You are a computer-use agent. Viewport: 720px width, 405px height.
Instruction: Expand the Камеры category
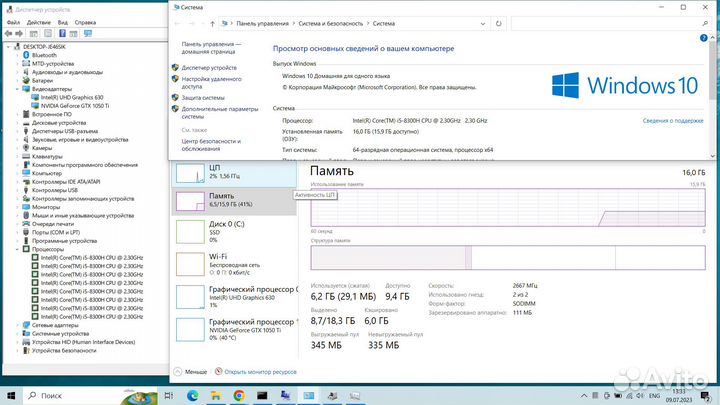pos(17,148)
